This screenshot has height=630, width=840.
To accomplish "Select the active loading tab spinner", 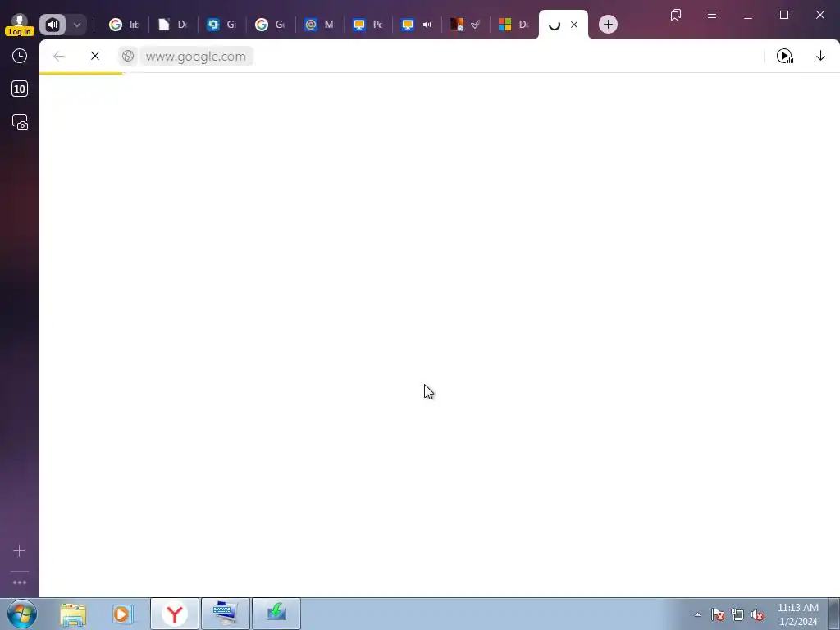I will click(x=555, y=25).
